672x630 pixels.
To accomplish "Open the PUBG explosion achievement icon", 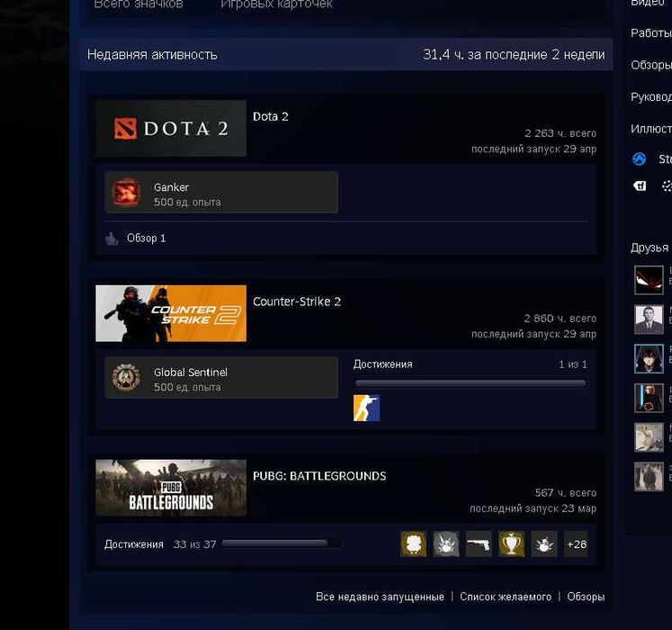I will coord(445,544).
